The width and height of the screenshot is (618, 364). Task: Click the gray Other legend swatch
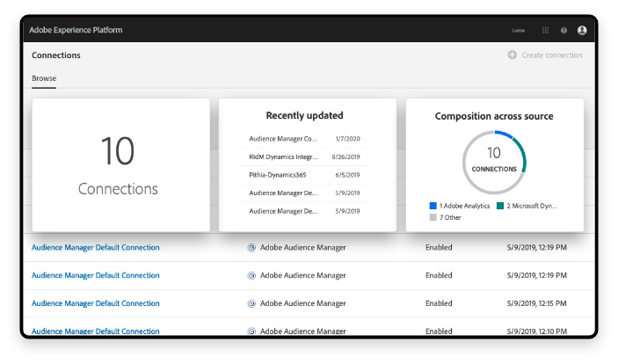[433, 217]
